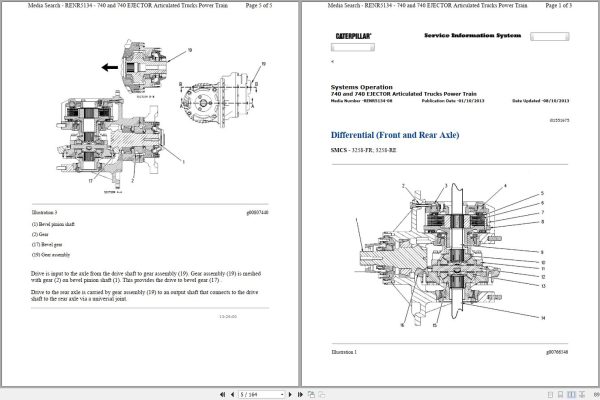Select two-page continuous scrolling view
The width and height of the screenshot is (600, 400).
[x=582, y=395]
